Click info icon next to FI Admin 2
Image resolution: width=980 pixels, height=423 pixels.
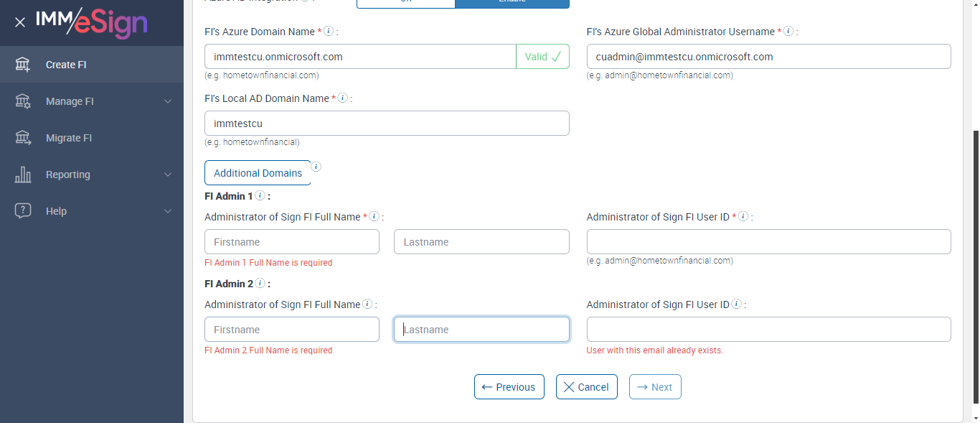260,284
